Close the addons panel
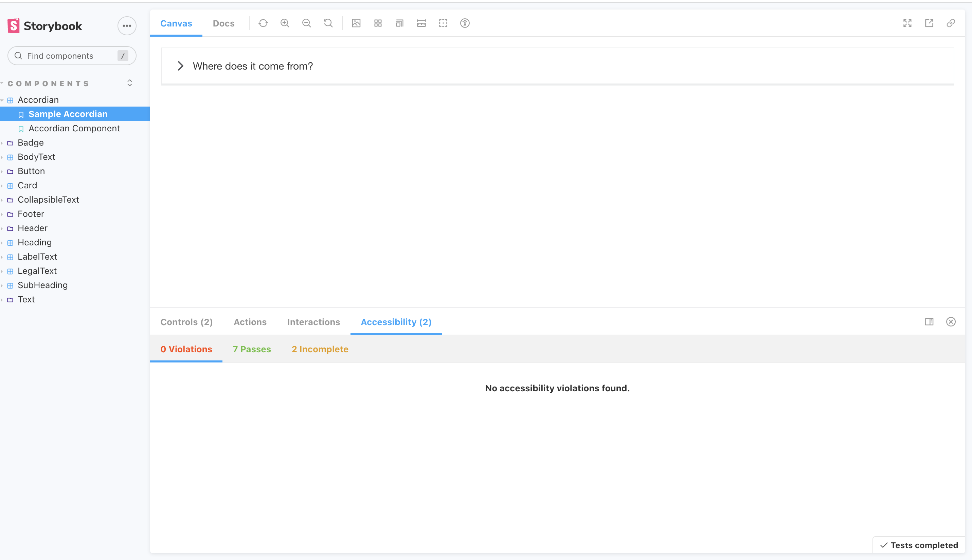Viewport: 972px width, 560px height. (x=951, y=321)
